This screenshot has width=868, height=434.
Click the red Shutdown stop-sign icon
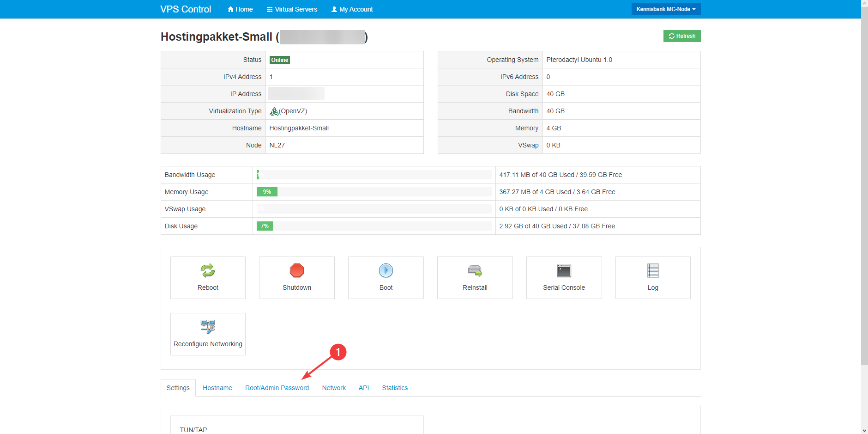[297, 270]
